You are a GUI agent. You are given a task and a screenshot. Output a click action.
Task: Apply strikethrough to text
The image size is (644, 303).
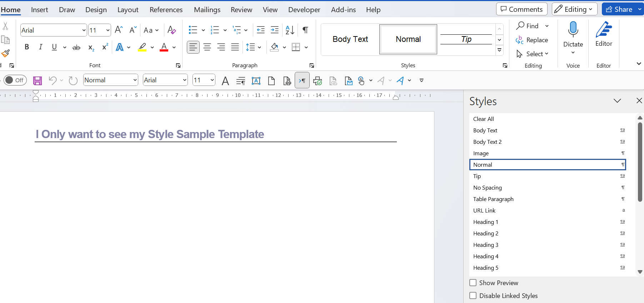(x=76, y=47)
